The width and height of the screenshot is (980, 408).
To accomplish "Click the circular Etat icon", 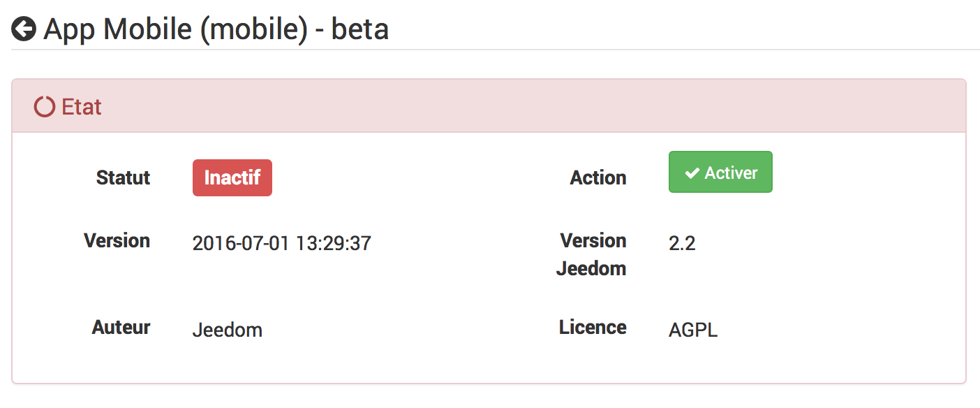I will 45,107.
